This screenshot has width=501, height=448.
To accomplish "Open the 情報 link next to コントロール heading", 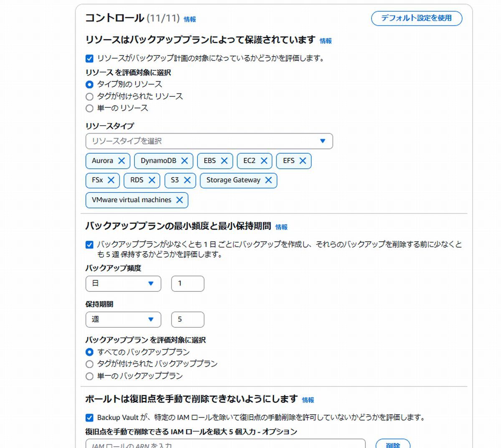I will [x=190, y=19].
